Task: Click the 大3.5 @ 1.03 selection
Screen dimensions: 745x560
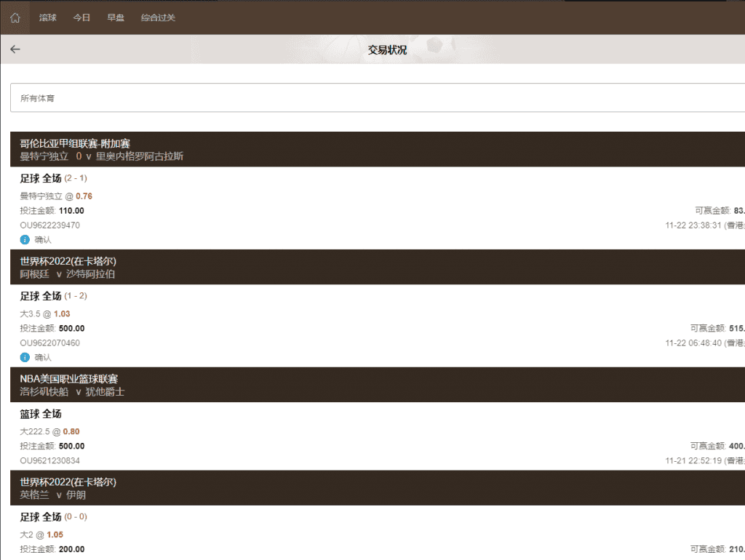Action: (x=45, y=314)
